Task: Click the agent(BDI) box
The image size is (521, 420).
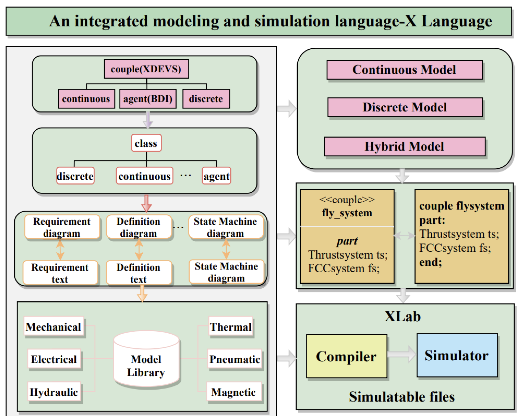Action: coord(148,99)
